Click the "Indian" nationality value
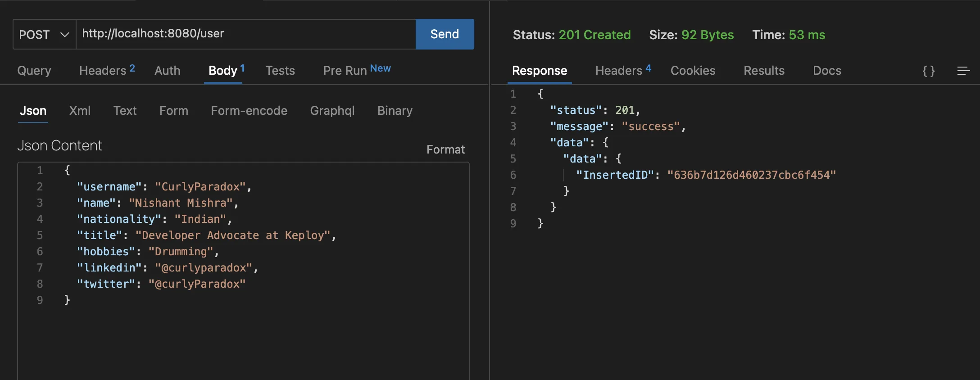980x380 pixels. pyautogui.click(x=200, y=219)
